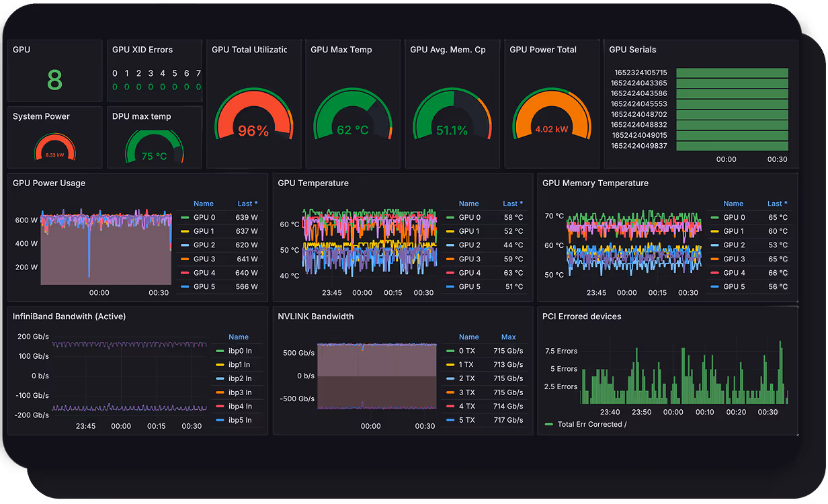Toggle GPU 3 series in GPU Power Usage
The image size is (828, 504).
click(x=204, y=259)
